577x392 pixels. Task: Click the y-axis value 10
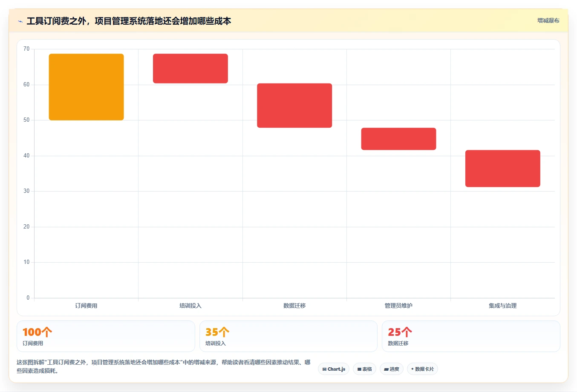tap(26, 262)
